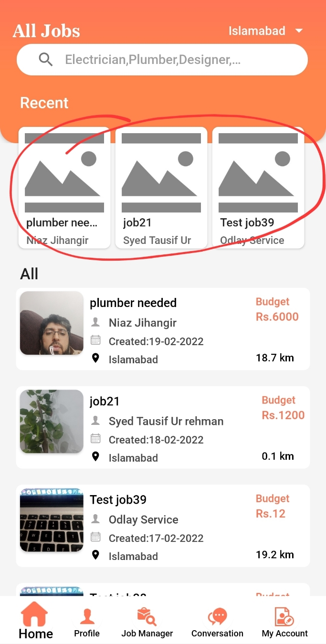Open the Home tab icon
Image resolution: width=326 pixels, height=644 pixels.
(x=35, y=614)
